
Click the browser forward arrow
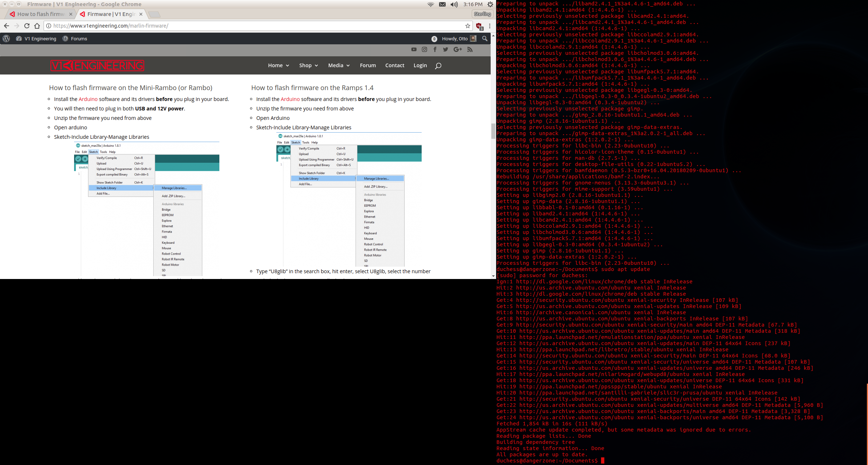pos(16,26)
